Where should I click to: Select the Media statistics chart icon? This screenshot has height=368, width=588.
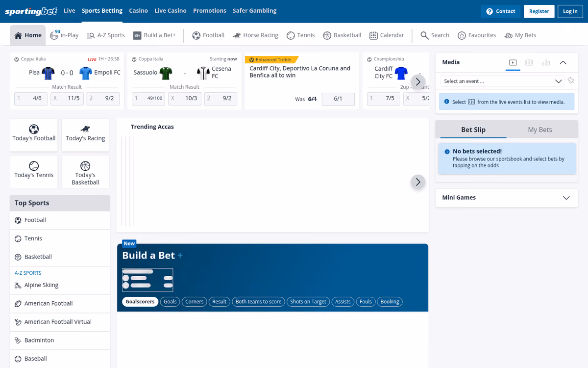point(546,62)
